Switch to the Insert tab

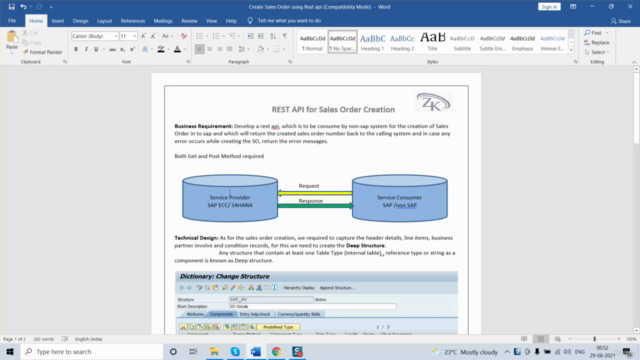(58, 21)
